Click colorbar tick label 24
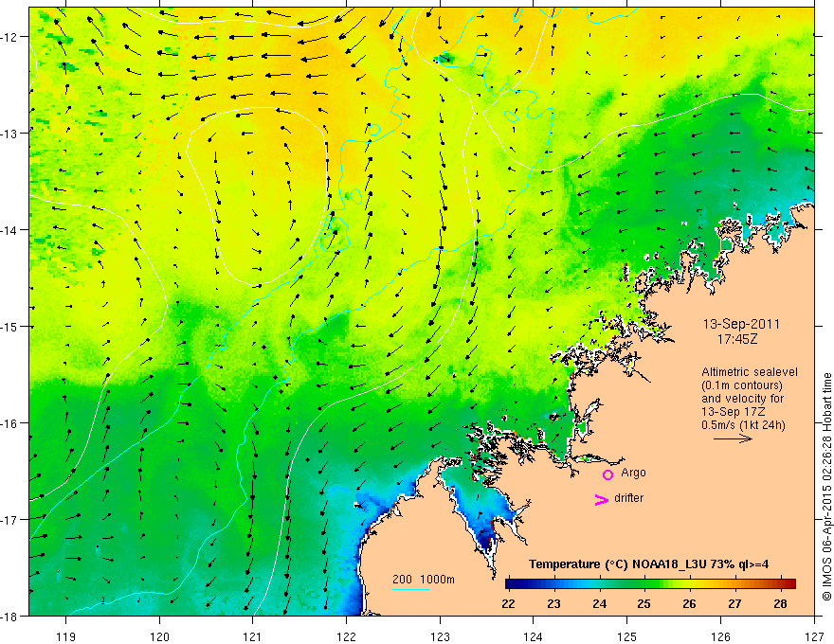This screenshot has height=644, width=834. (x=599, y=604)
